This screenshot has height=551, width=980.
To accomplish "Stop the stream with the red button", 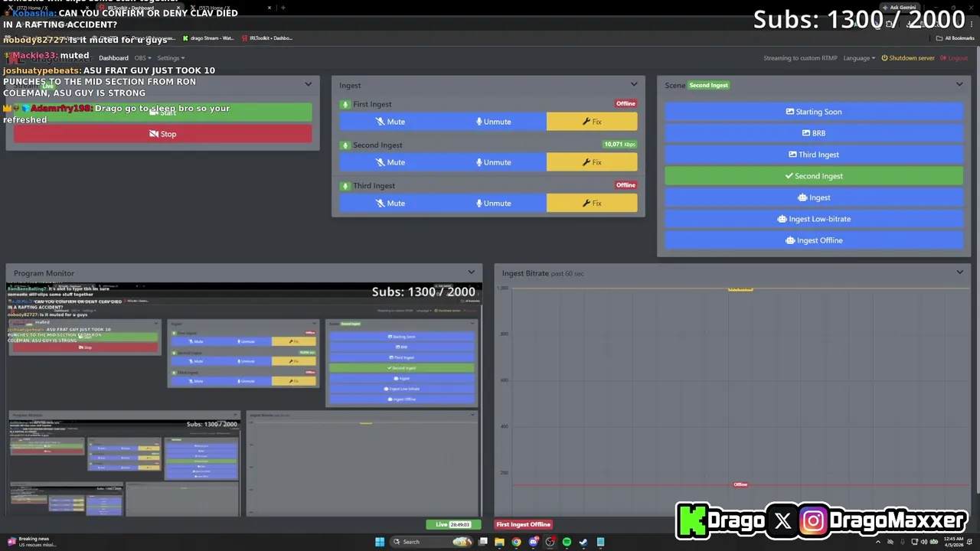I will [163, 134].
